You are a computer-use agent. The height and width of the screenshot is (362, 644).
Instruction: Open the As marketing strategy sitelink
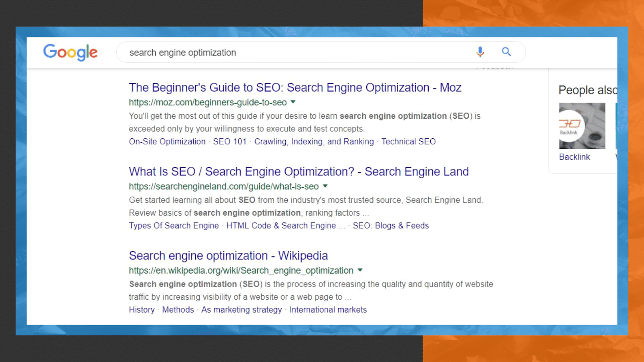(242, 310)
